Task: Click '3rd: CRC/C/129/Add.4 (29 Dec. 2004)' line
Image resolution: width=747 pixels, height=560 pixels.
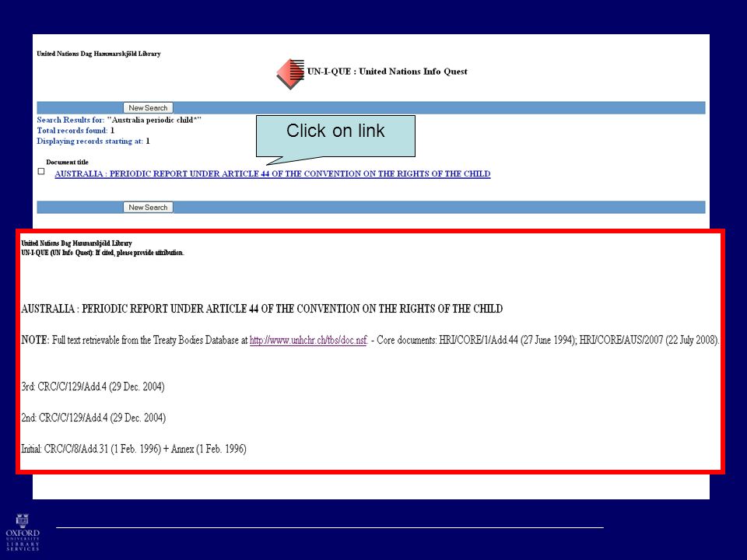Action: (x=93, y=387)
